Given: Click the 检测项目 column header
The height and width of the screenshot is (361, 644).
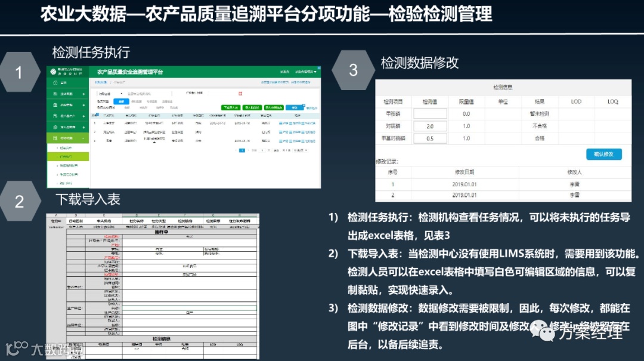Looking at the screenshot, I should click(x=393, y=101).
